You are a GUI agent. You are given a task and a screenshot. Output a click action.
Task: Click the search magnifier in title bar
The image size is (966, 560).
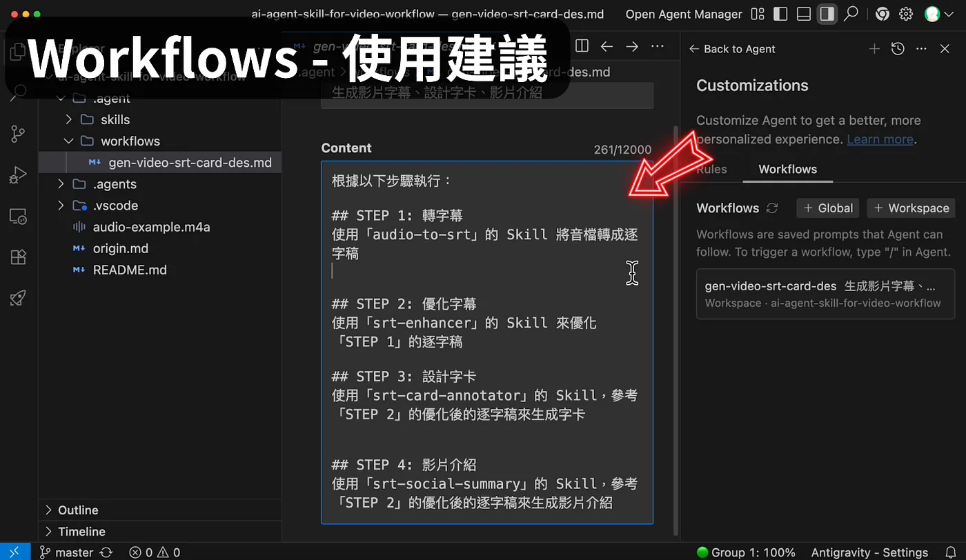point(851,14)
